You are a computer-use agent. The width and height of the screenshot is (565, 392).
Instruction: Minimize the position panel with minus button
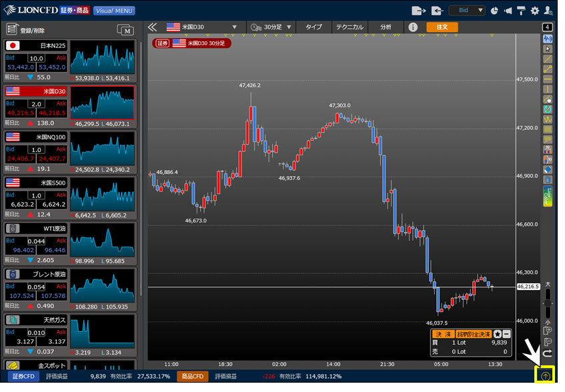coord(507,333)
